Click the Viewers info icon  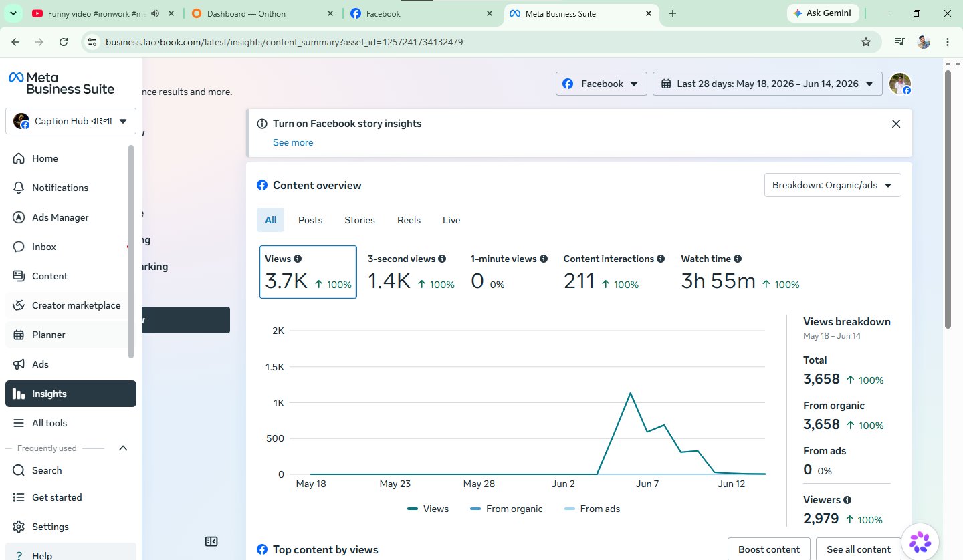coord(847,500)
